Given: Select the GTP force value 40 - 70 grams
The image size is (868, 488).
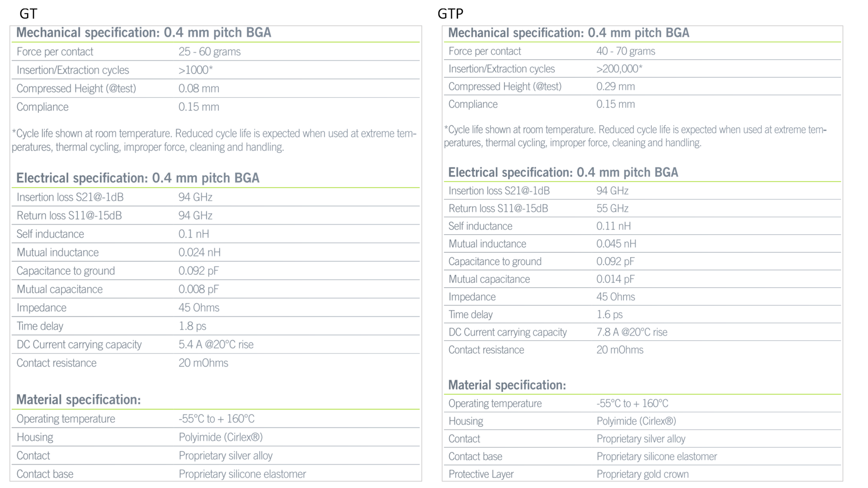Looking at the screenshot, I should pyautogui.click(x=625, y=51).
